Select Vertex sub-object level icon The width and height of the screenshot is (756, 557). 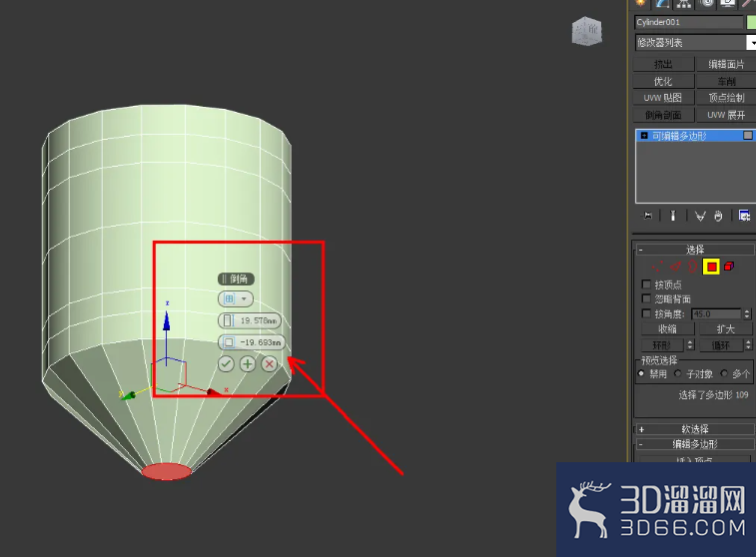(657, 266)
